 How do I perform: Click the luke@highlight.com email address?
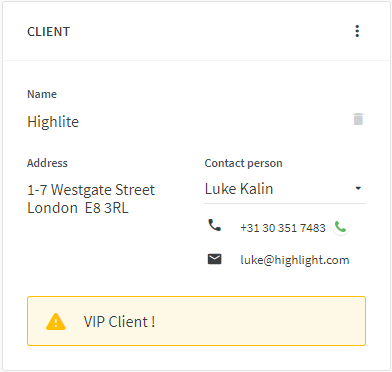pyautogui.click(x=295, y=260)
